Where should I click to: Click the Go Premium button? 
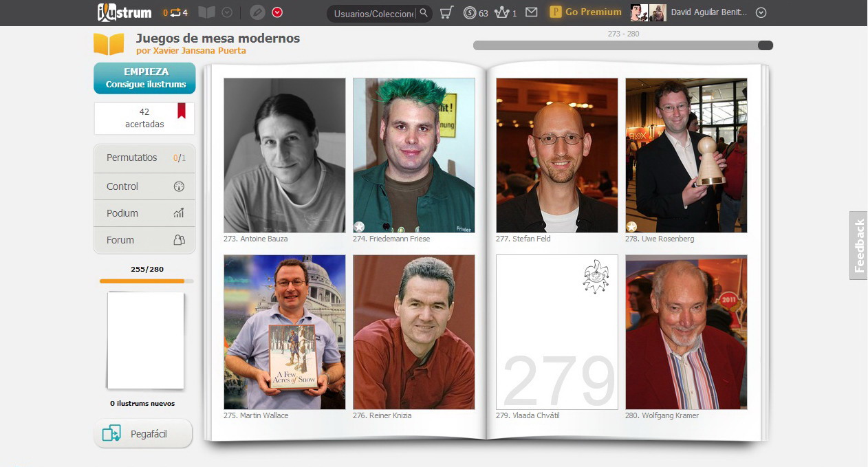[585, 12]
